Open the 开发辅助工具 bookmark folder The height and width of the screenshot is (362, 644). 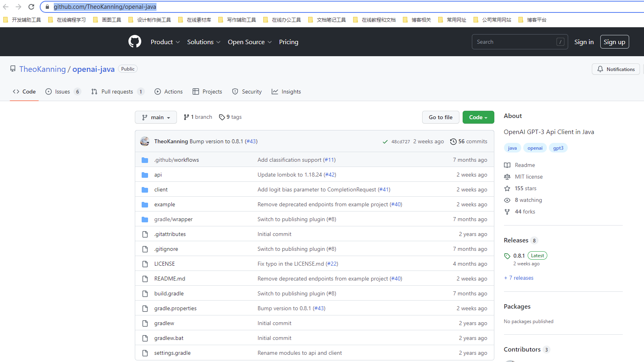click(22, 20)
